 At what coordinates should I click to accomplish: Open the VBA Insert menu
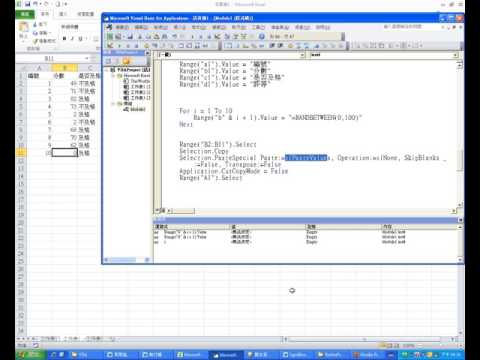(180, 27)
